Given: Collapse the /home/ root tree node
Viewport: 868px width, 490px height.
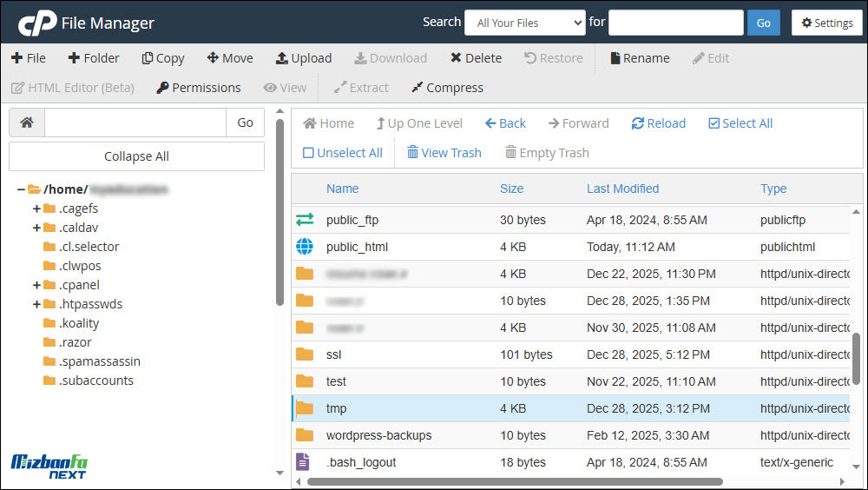Looking at the screenshot, I should click(21, 189).
